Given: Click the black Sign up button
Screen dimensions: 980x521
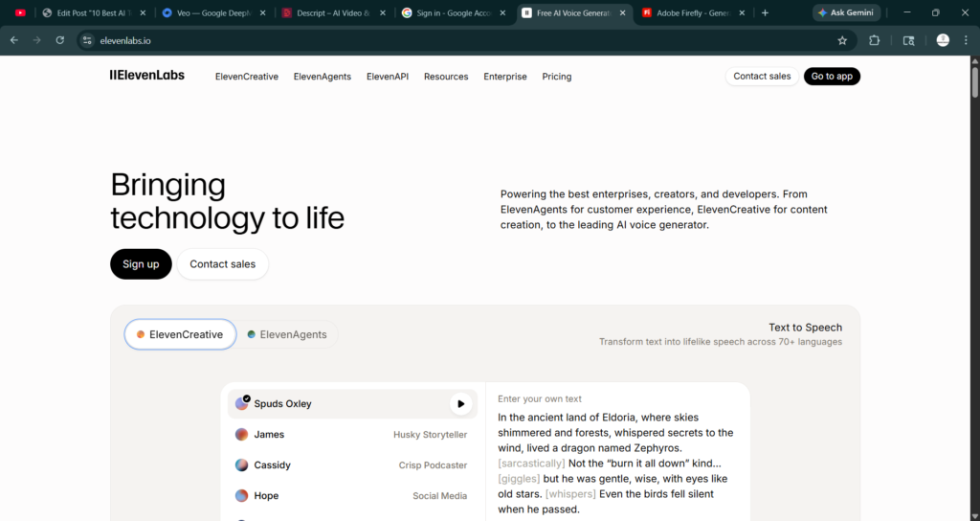Looking at the screenshot, I should tap(141, 264).
